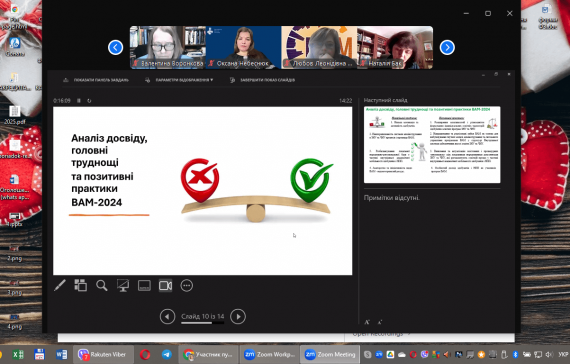Open the 2025.pdf desktop file
The width and height of the screenshot is (570, 364).
point(15,115)
